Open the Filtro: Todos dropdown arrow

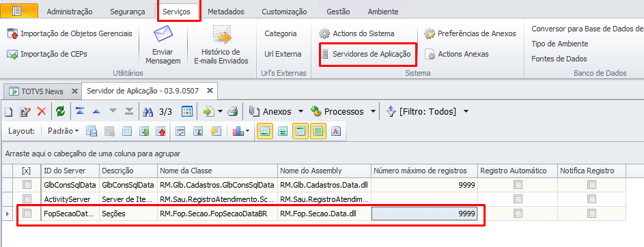pos(466,112)
